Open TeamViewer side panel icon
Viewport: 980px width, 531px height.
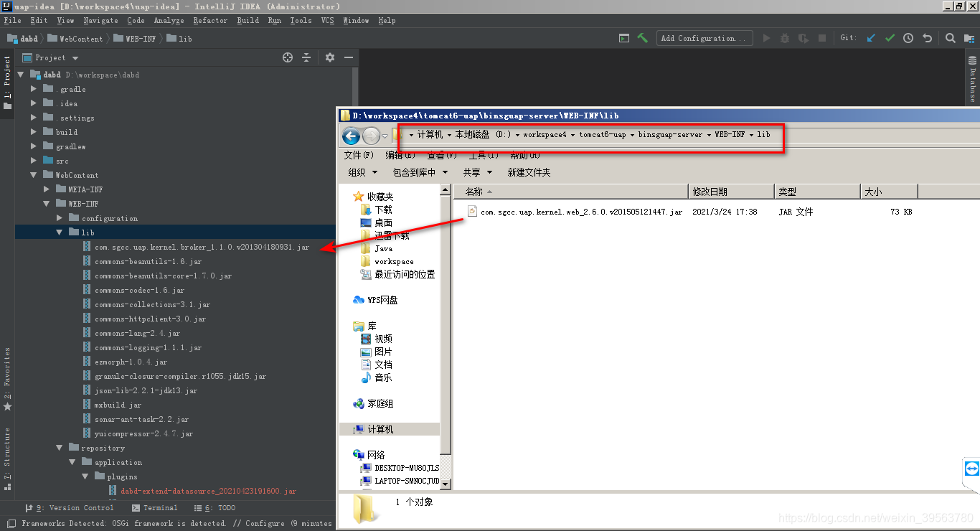tap(971, 469)
